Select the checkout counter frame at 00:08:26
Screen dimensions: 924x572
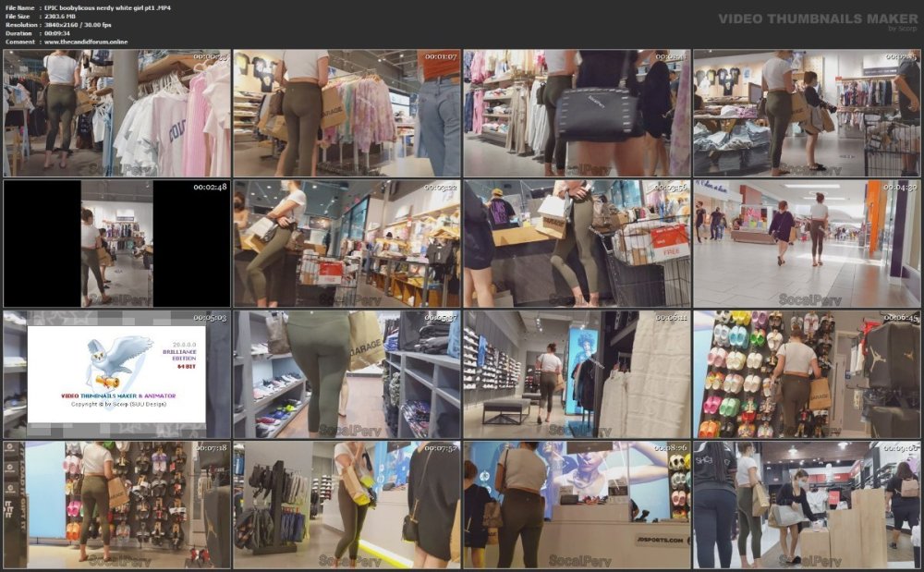coord(577,505)
